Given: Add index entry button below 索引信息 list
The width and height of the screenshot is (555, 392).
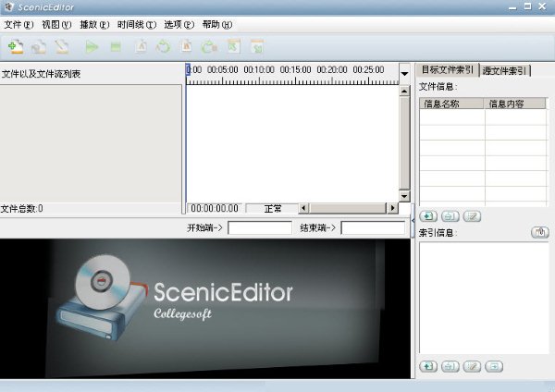Looking at the screenshot, I should click(428, 366).
